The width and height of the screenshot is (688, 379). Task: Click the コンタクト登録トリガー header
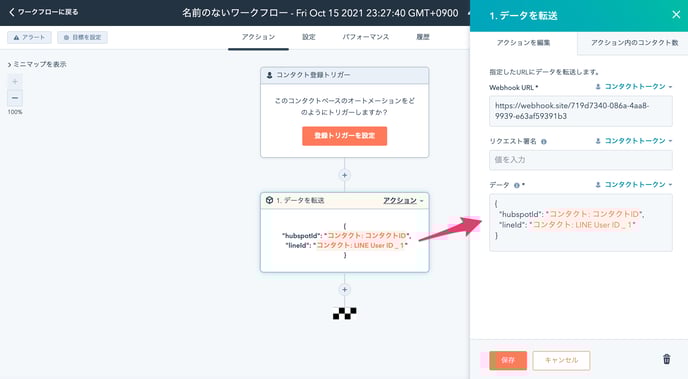tap(344, 75)
